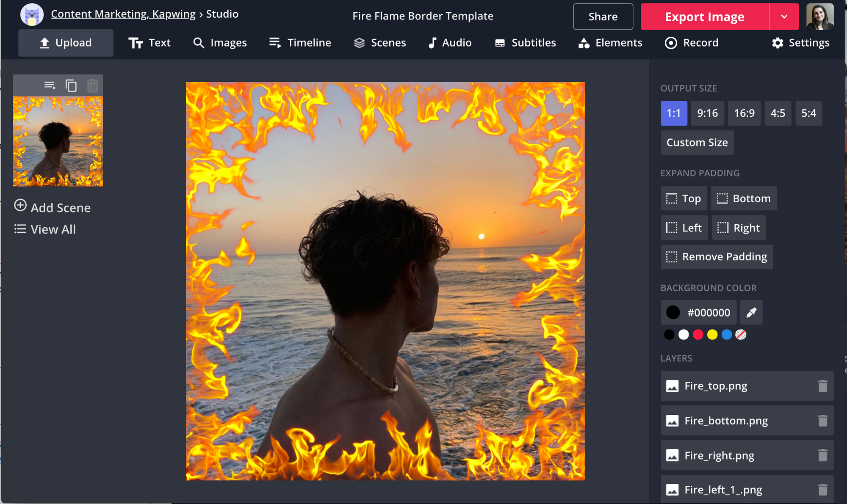Click the scene list arrow icon

50,86
